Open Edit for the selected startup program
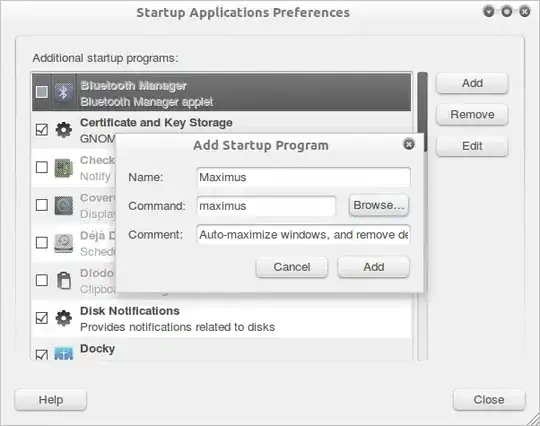The image size is (540, 426). coord(472,146)
